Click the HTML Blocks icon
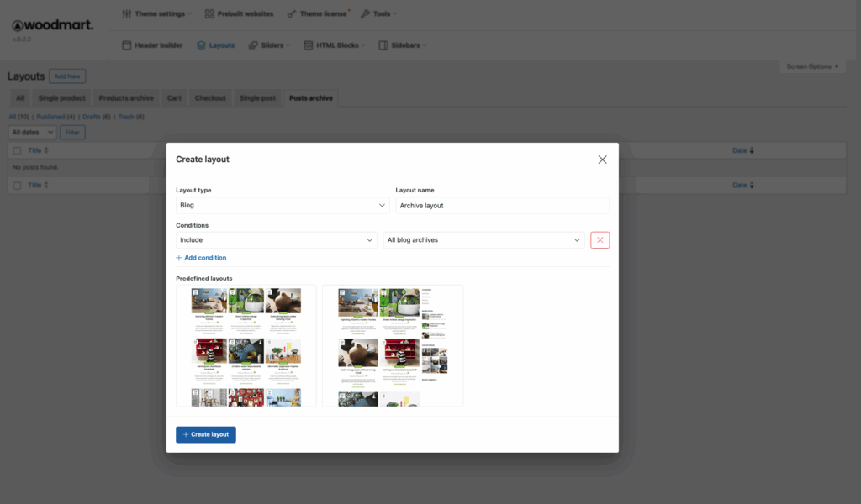This screenshot has width=861, height=504. pyautogui.click(x=308, y=45)
